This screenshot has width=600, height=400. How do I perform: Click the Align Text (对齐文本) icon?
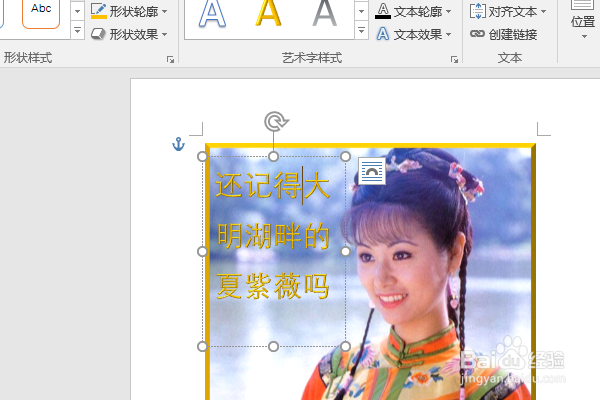pyautogui.click(x=478, y=11)
